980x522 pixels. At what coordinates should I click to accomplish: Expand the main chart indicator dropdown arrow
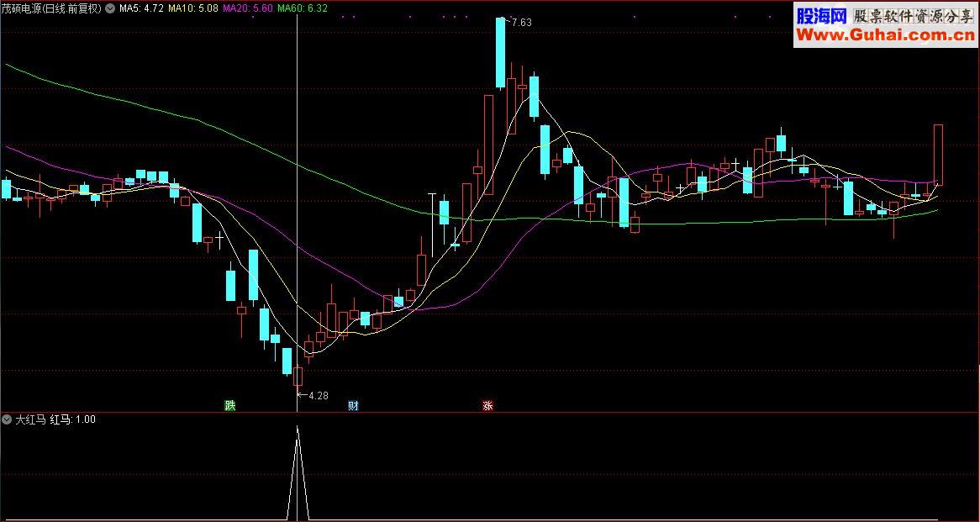coord(111,8)
